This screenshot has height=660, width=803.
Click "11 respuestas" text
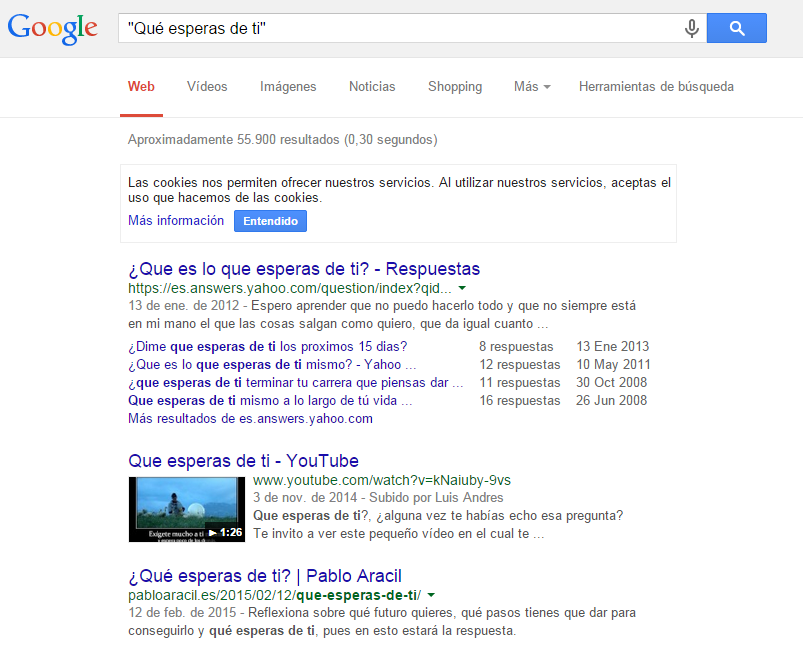point(520,382)
